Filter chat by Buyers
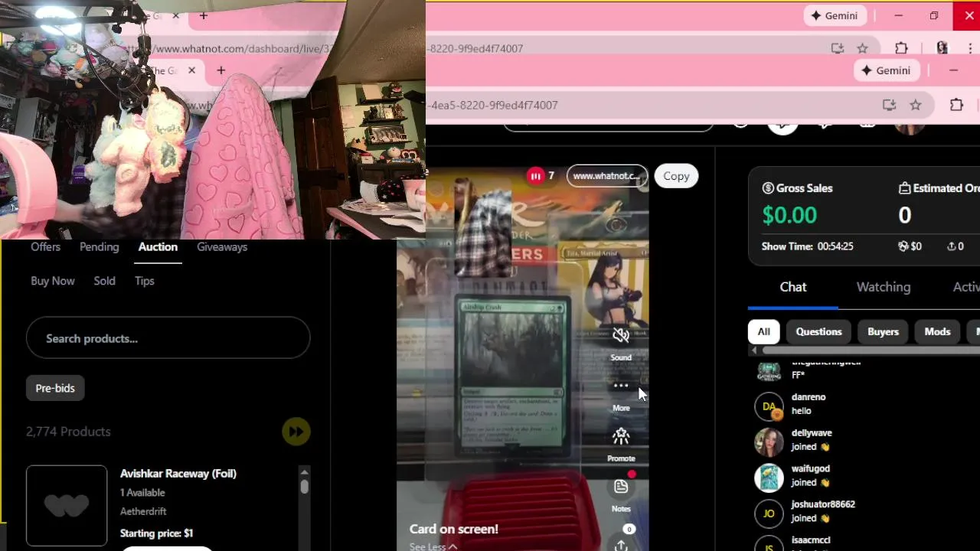Screen dimensions: 980x551 click(x=883, y=331)
